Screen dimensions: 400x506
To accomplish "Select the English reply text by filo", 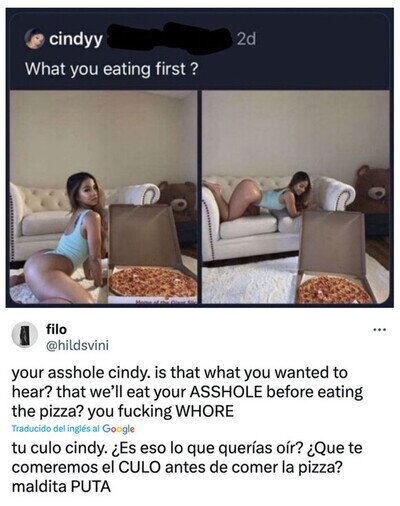I will coord(187,392).
